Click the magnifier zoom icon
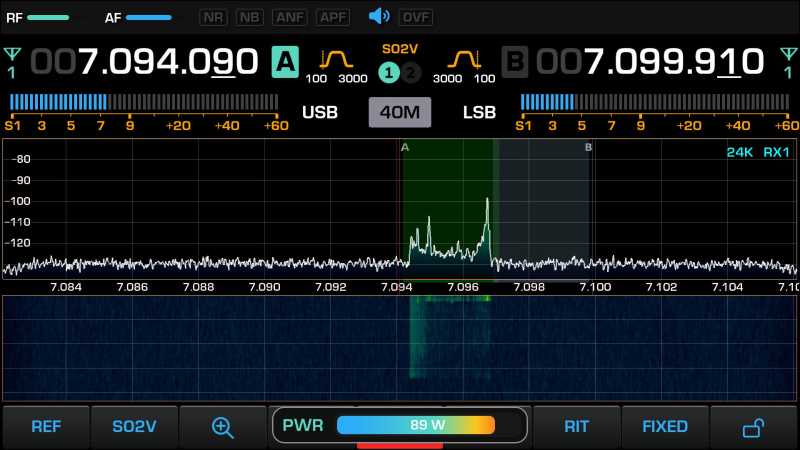The image size is (800, 450). 222,426
